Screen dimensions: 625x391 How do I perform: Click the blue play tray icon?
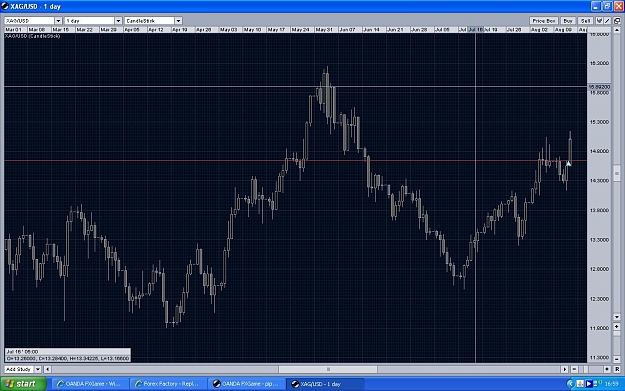coord(589,384)
